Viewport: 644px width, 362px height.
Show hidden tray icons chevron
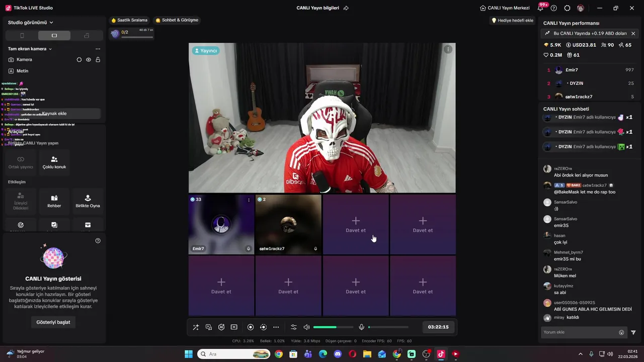580,354
